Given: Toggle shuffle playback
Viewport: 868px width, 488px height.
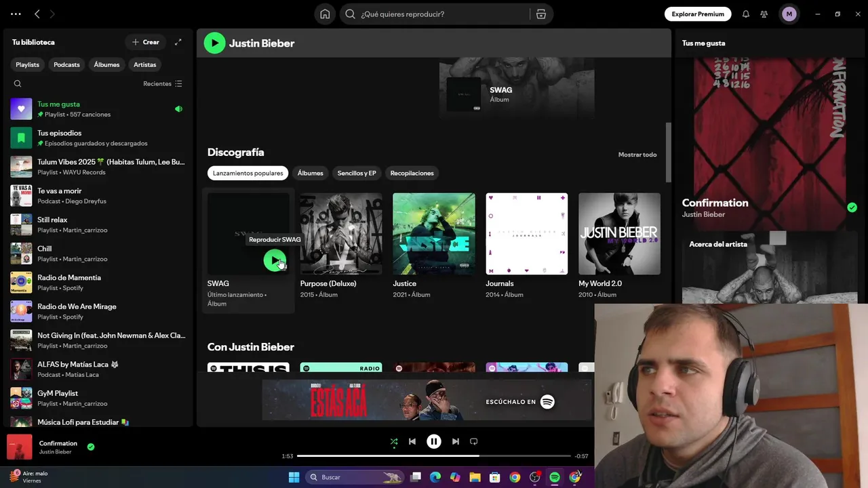Looking at the screenshot, I should [394, 441].
